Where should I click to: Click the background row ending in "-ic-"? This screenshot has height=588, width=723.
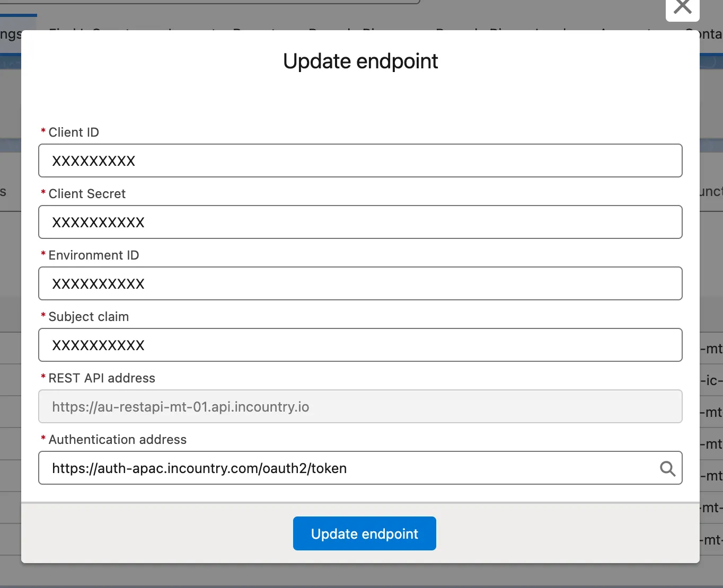[x=711, y=380]
